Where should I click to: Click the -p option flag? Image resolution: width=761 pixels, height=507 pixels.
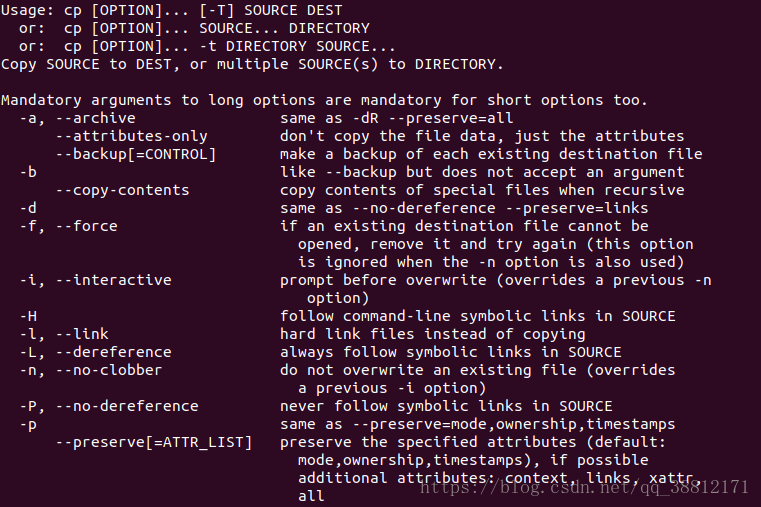pyautogui.click(x=29, y=425)
